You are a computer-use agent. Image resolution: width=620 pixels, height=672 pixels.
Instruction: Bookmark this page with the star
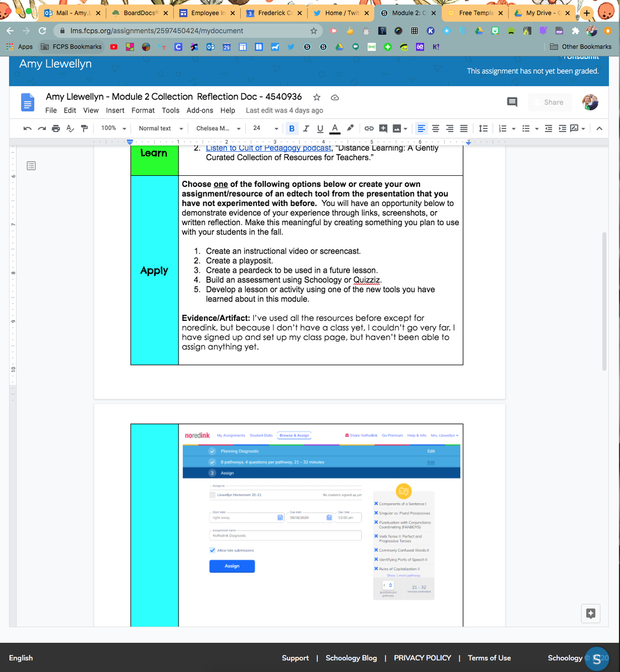(314, 31)
